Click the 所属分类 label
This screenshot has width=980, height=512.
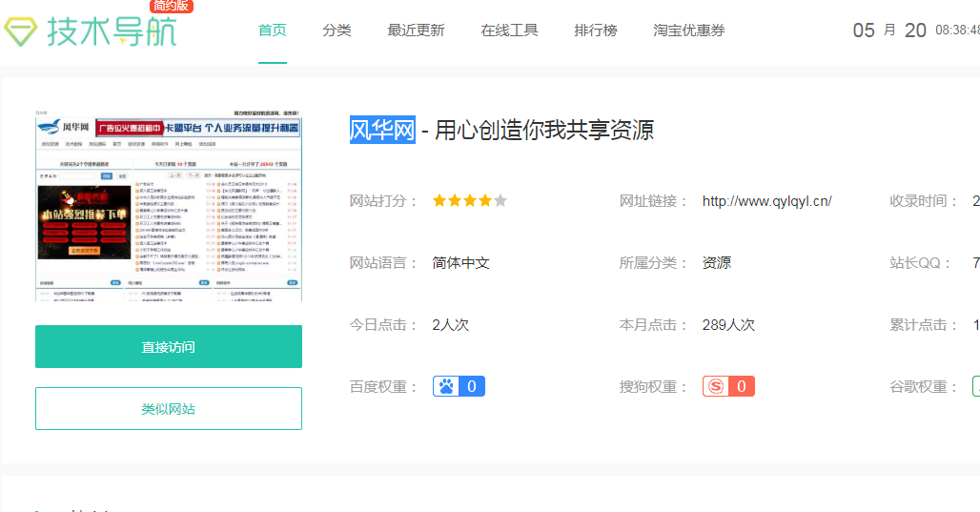[x=653, y=262]
